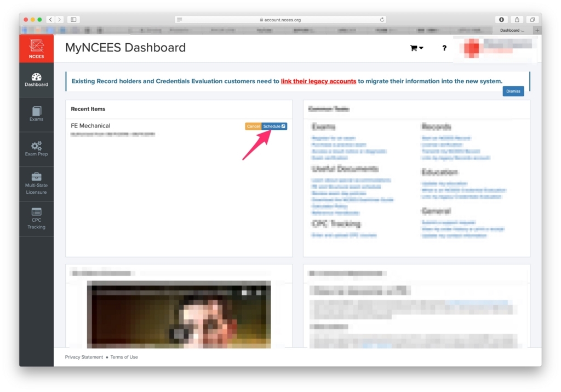Go to Exam Prep in the sidebar
This screenshot has width=561, height=392.
[x=37, y=149]
